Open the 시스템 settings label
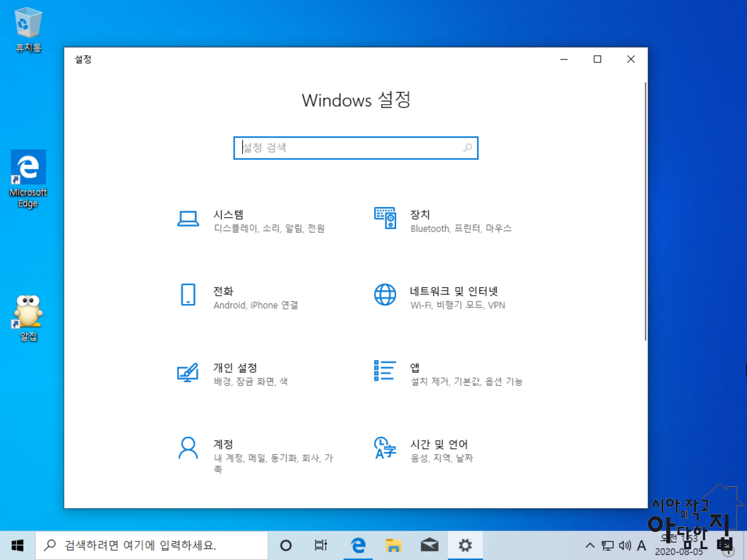This screenshot has width=747, height=560. [x=228, y=214]
